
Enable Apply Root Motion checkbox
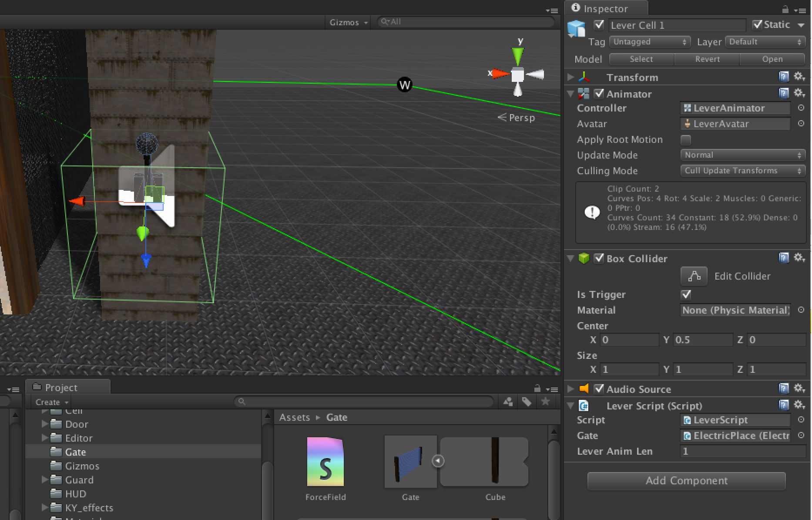click(686, 140)
